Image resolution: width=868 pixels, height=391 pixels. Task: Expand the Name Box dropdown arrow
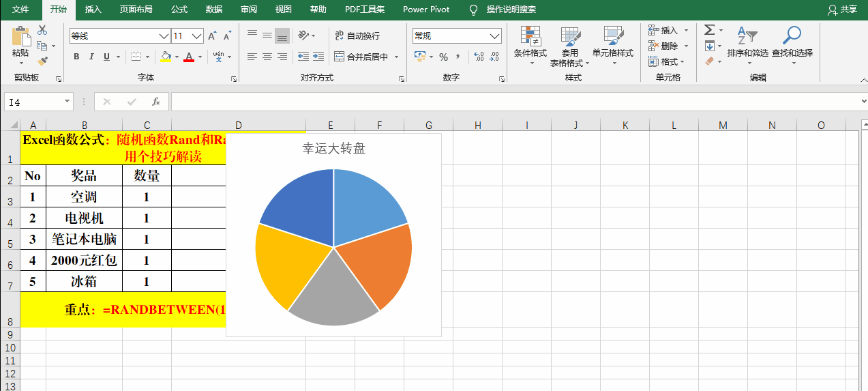click(x=68, y=102)
